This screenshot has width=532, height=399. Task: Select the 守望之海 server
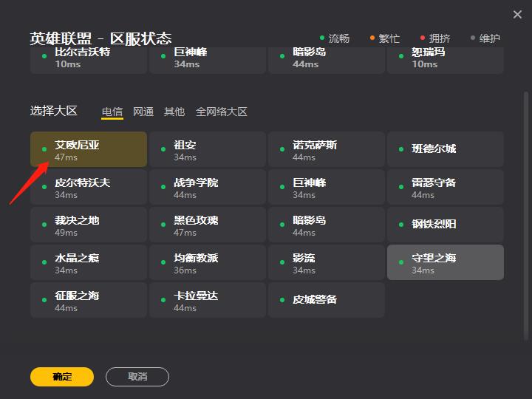[x=446, y=262]
